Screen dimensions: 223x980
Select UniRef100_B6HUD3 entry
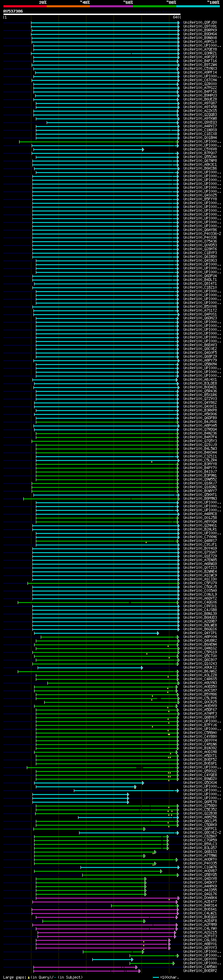pyautogui.click(x=200, y=617)
